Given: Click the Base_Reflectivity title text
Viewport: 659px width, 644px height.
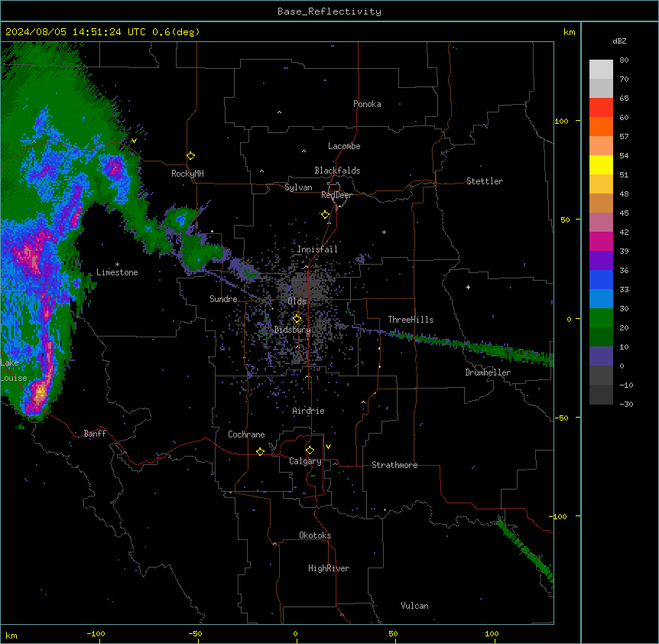Looking at the screenshot, I should pos(329,11).
